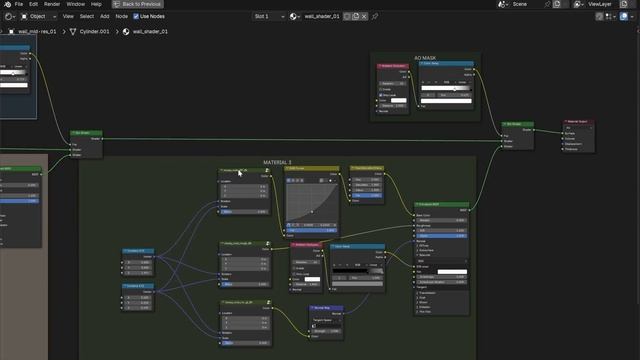Open the View menu in node editor

pos(68,16)
